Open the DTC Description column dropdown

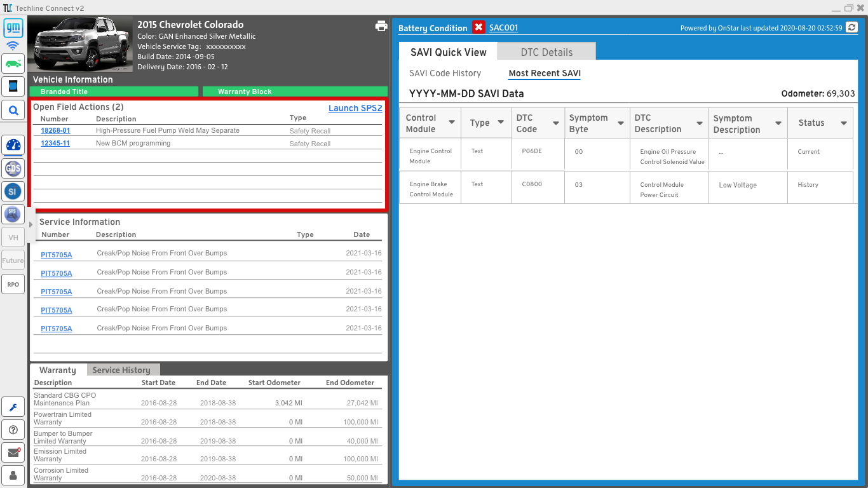(x=700, y=123)
